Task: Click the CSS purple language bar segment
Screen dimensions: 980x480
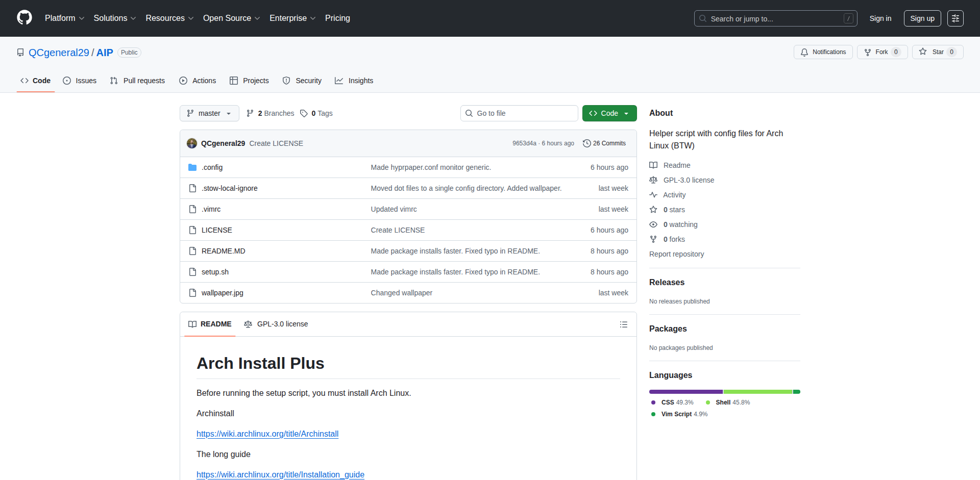Action: (x=686, y=392)
